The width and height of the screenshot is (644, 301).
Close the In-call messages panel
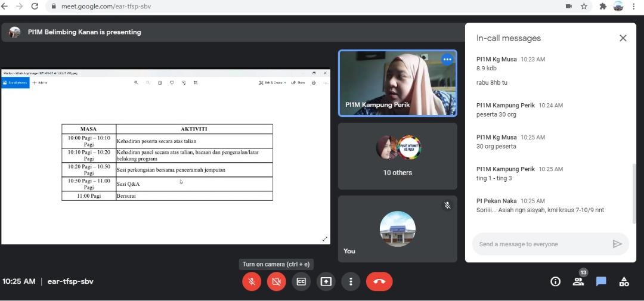click(623, 38)
